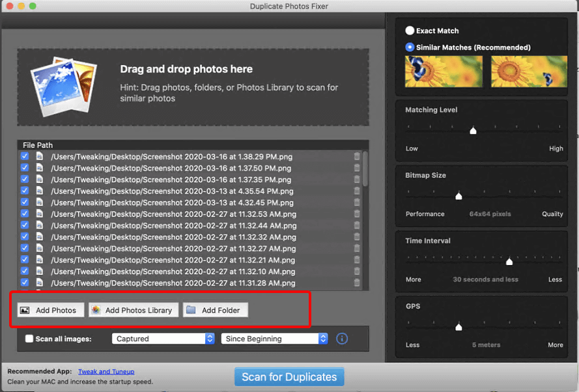Trash the 11.31.28 AM screenshot entry
The height and width of the screenshot is (392, 579).
point(356,283)
